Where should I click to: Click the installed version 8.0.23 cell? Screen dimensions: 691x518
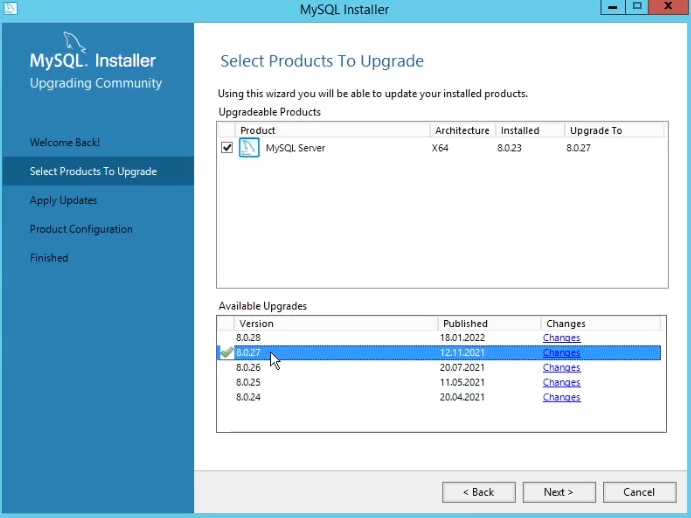click(509, 148)
